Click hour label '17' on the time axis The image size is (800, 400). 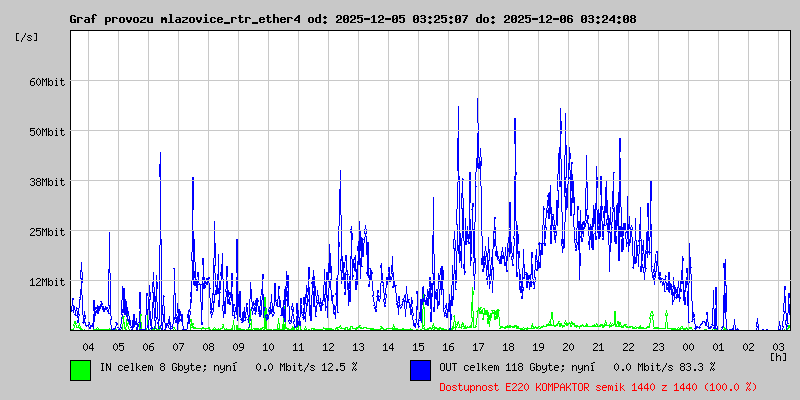click(x=478, y=347)
